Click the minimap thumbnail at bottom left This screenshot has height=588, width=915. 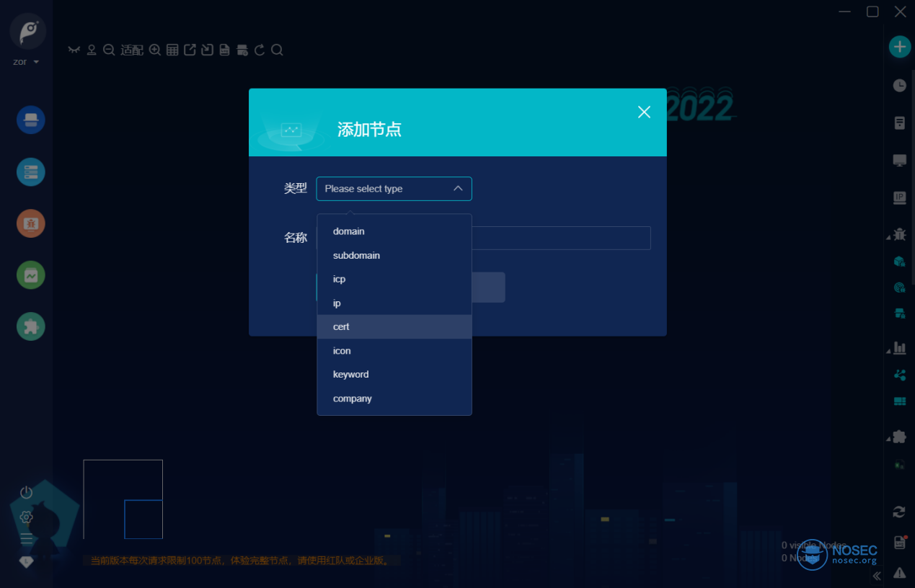123,499
